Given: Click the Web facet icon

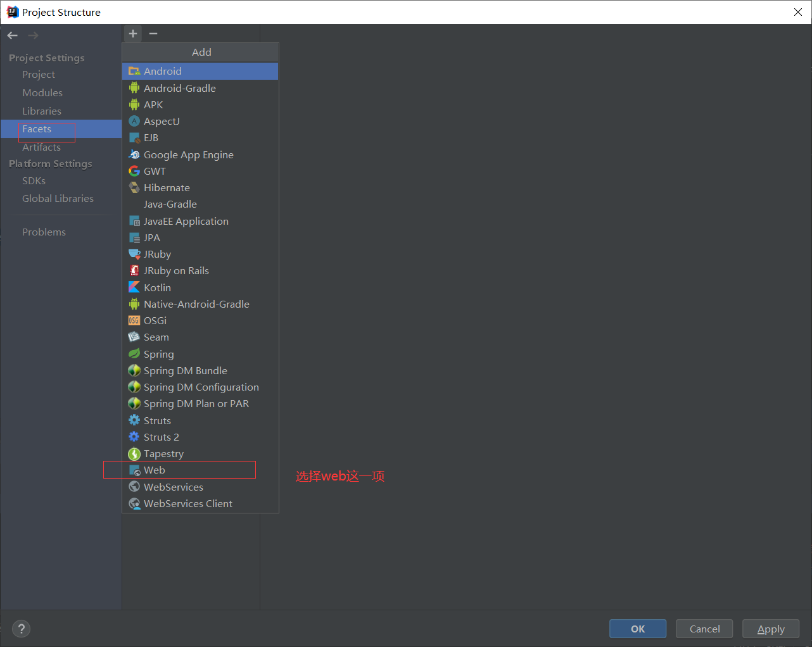Looking at the screenshot, I should click(134, 470).
